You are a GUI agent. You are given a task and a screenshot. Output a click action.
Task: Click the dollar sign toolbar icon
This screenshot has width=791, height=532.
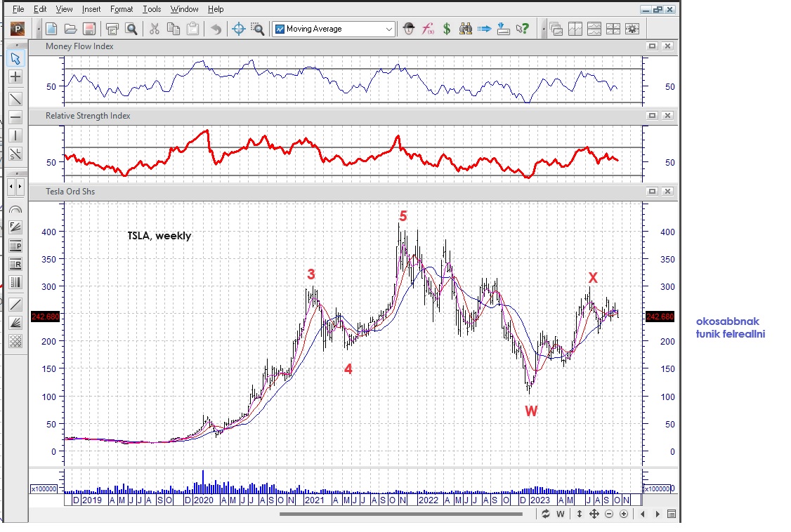446,29
